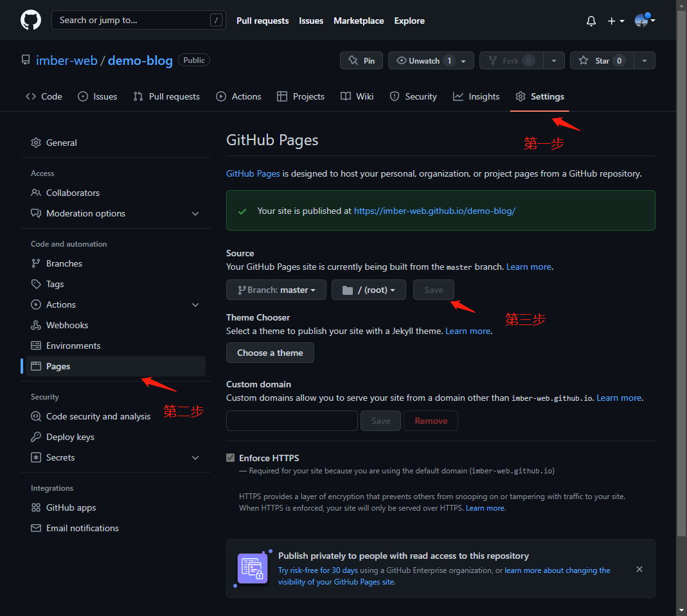This screenshot has height=616, width=687.
Task: Expand the Secrets chevron
Action: click(195, 457)
